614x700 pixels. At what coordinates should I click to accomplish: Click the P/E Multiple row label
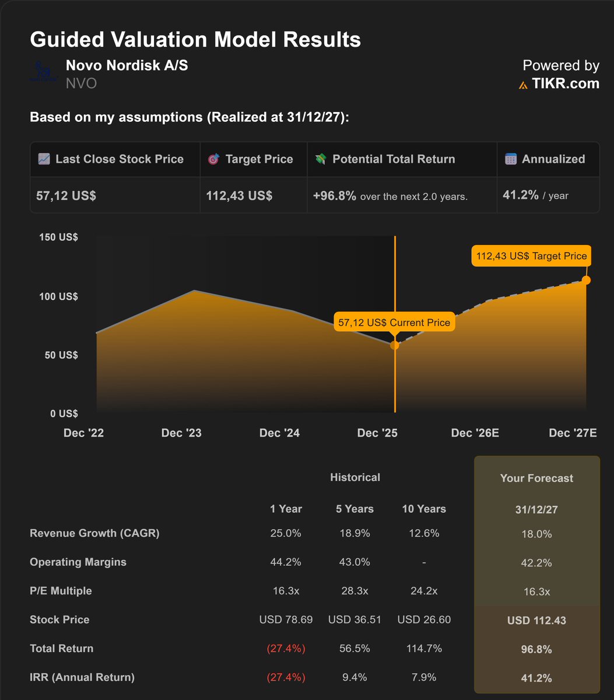(61, 590)
